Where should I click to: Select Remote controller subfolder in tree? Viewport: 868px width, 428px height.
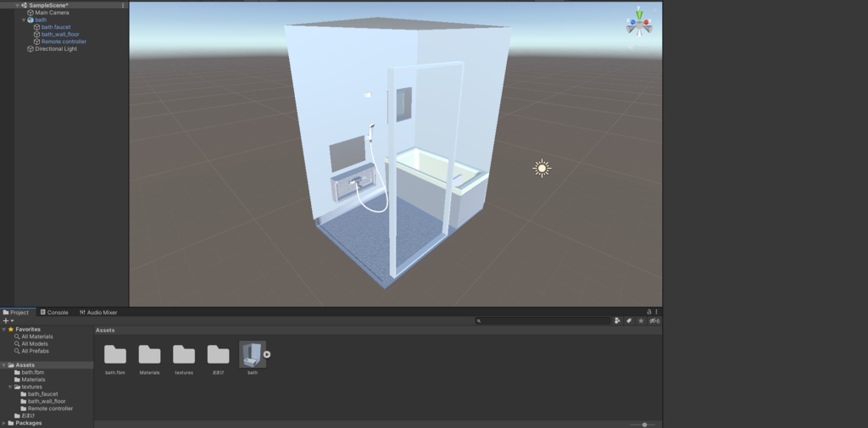click(50, 408)
